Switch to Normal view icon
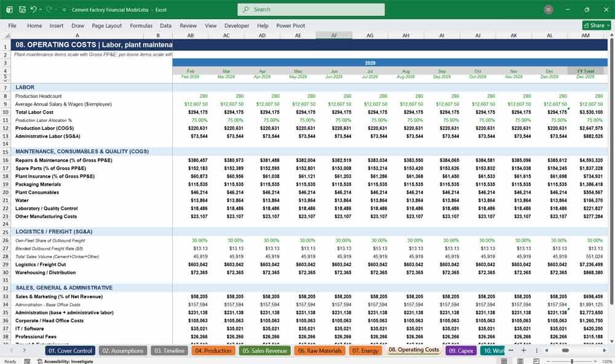Screen dimensions: 615x364 tap(504, 361)
